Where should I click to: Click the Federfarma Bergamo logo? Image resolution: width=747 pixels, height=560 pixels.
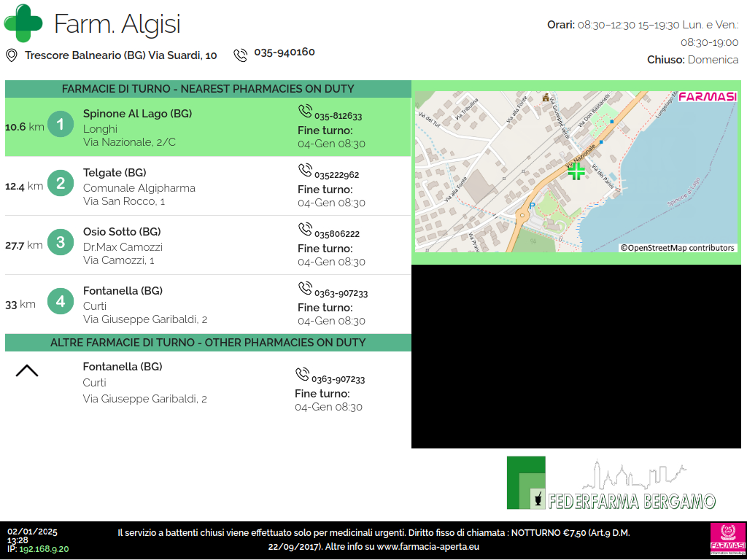click(x=611, y=484)
